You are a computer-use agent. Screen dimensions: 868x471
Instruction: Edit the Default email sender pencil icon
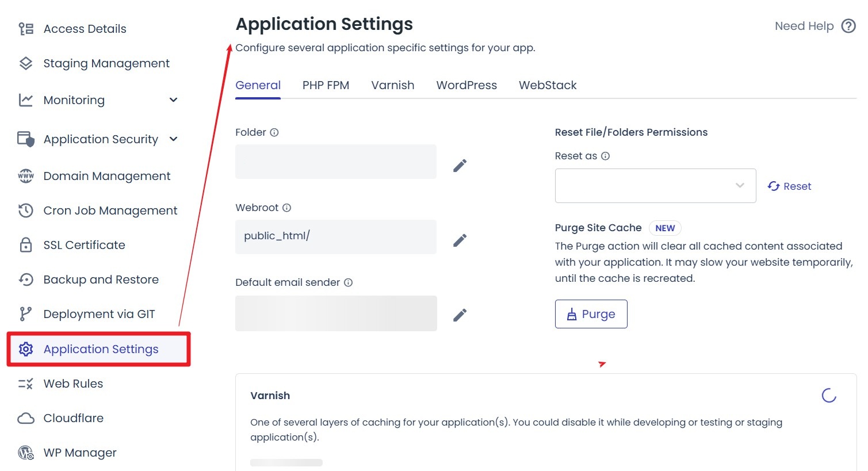tap(460, 314)
